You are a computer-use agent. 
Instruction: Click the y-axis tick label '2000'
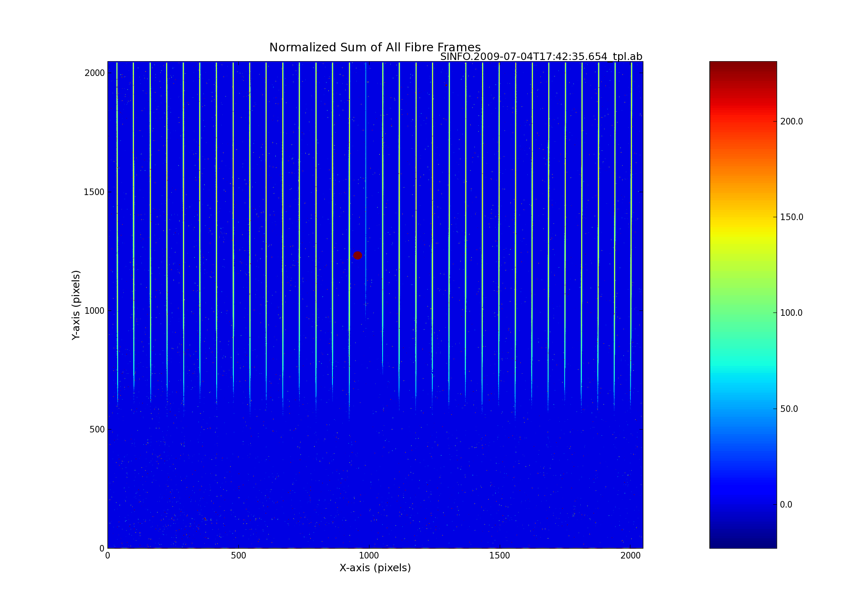(95, 73)
